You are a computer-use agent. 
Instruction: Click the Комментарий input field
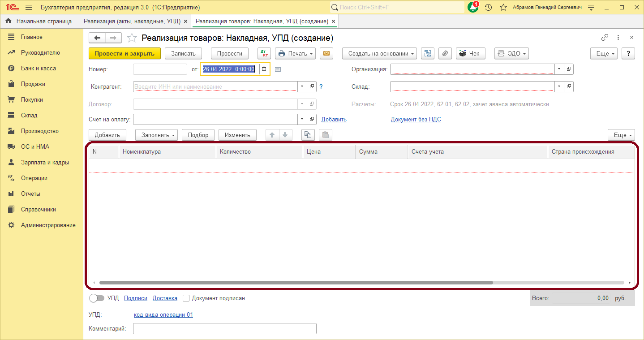point(224,328)
